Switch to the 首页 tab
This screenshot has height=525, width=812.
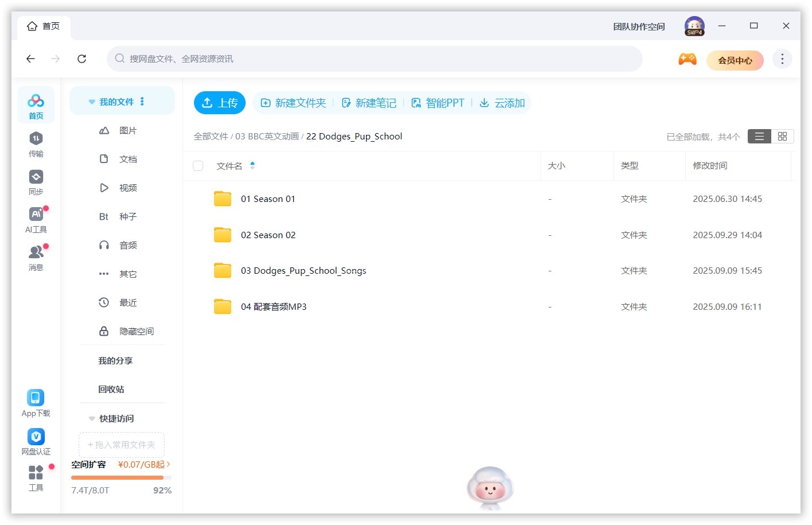tap(43, 26)
